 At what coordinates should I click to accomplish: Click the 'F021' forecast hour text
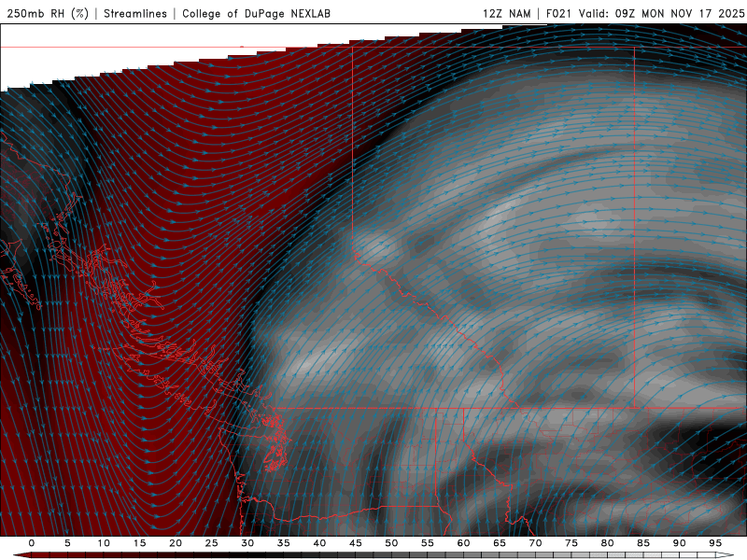(558, 13)
